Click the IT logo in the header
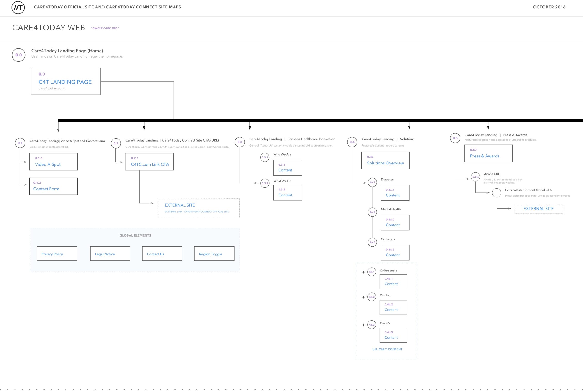 pos(18,7)
